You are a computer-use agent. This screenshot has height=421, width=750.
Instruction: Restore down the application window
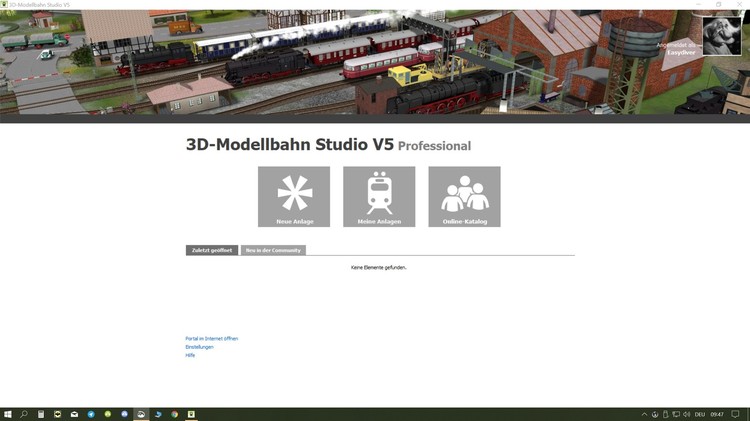pyautogui.click(x=718, y=4)
